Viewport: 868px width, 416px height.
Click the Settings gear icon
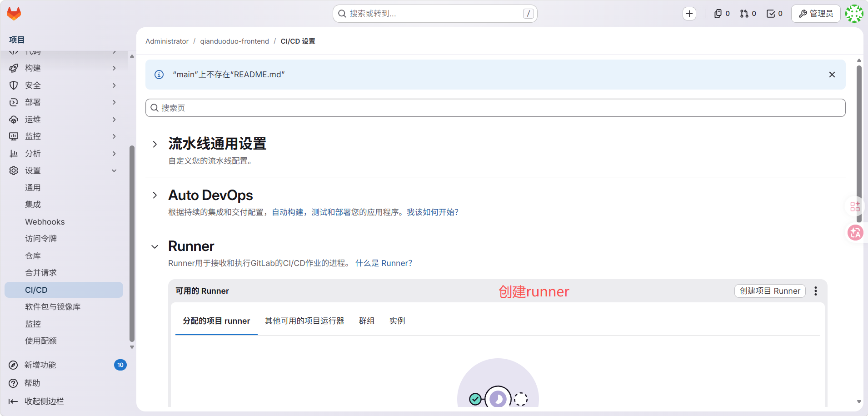(14, 170)
